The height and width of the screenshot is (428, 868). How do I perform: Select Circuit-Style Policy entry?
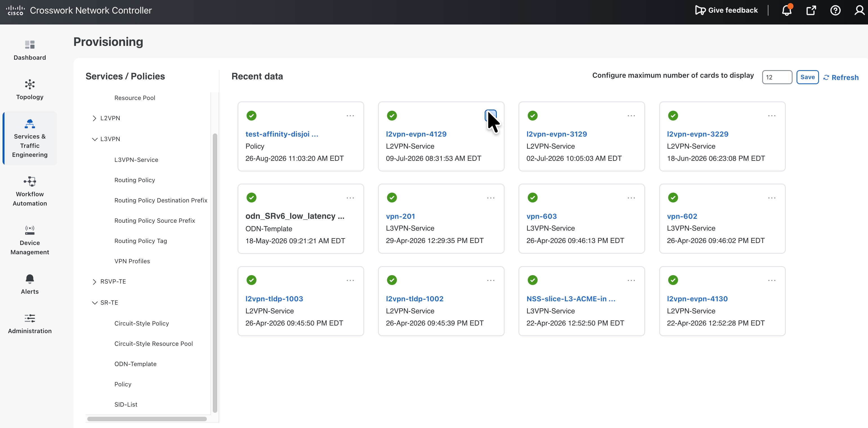(142, 324)
